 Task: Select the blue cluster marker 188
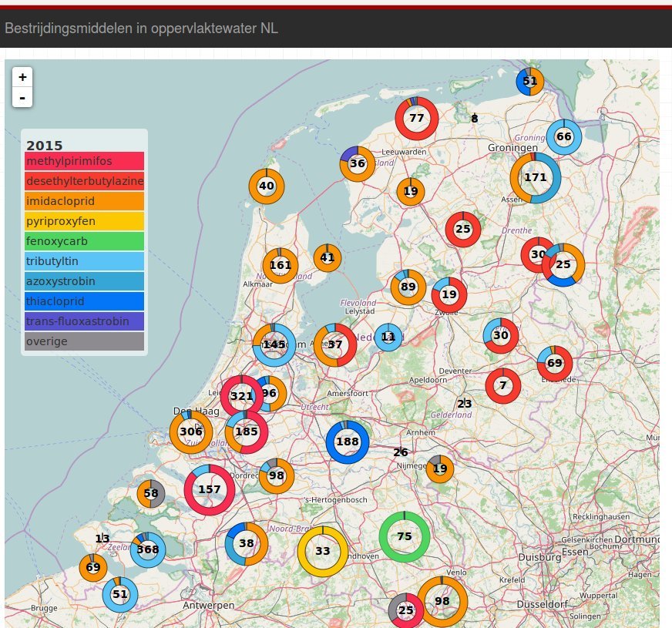348,442
